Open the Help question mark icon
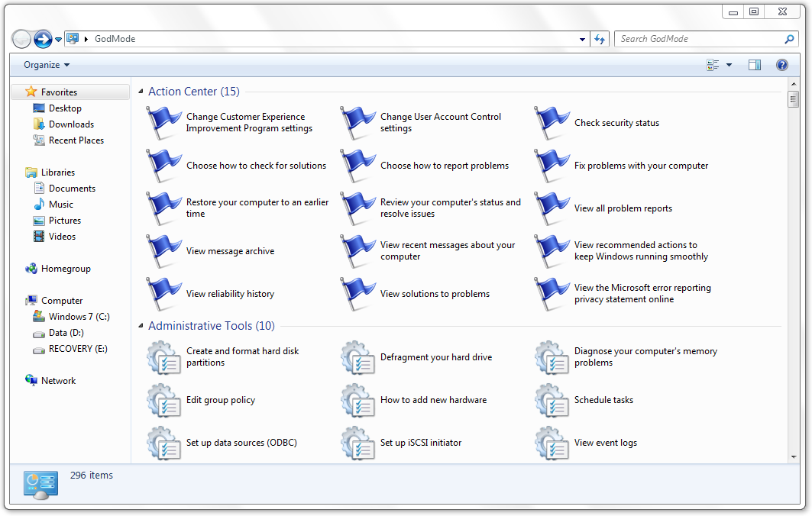 tap(782, 65)
